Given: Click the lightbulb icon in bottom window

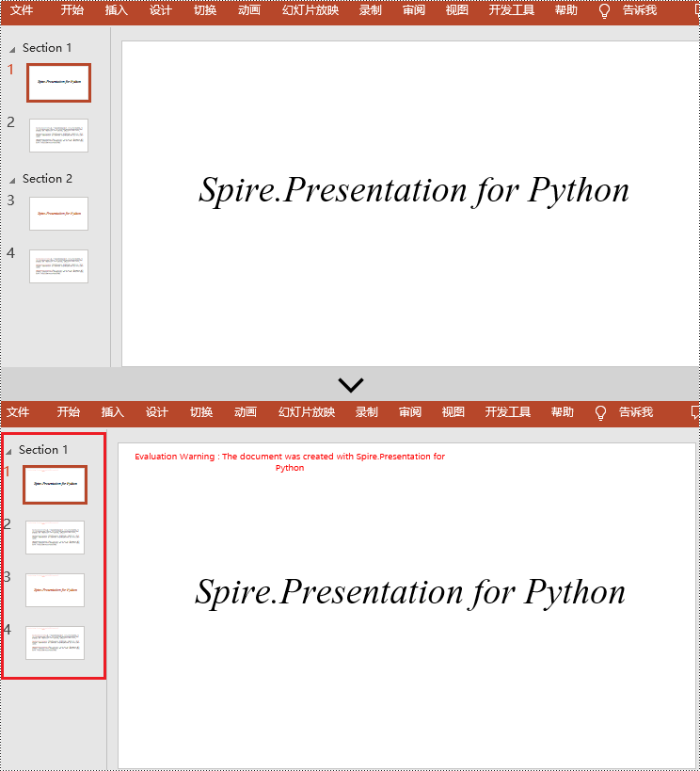Looking at the screenshot, I should [x=600, y=413].
